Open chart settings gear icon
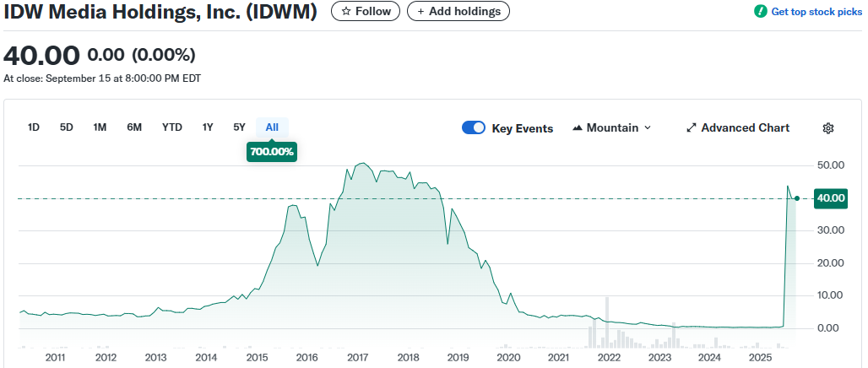This screenshot has height=368, width=868. click(828, 127)
